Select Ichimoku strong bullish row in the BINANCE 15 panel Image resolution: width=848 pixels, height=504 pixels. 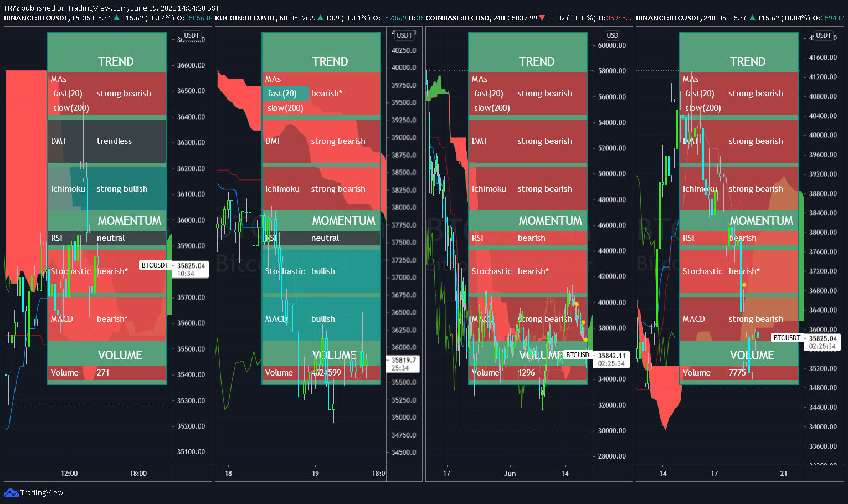[107, 189]
